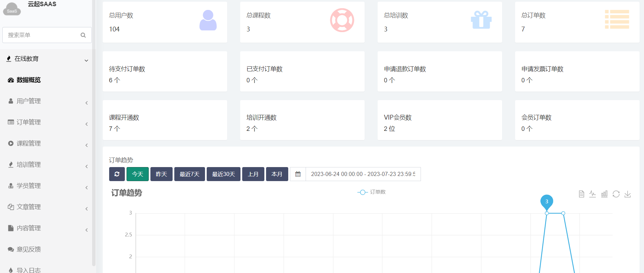Expand 学员管理 chevron arrow
The image size is (644, 273).
87,188
